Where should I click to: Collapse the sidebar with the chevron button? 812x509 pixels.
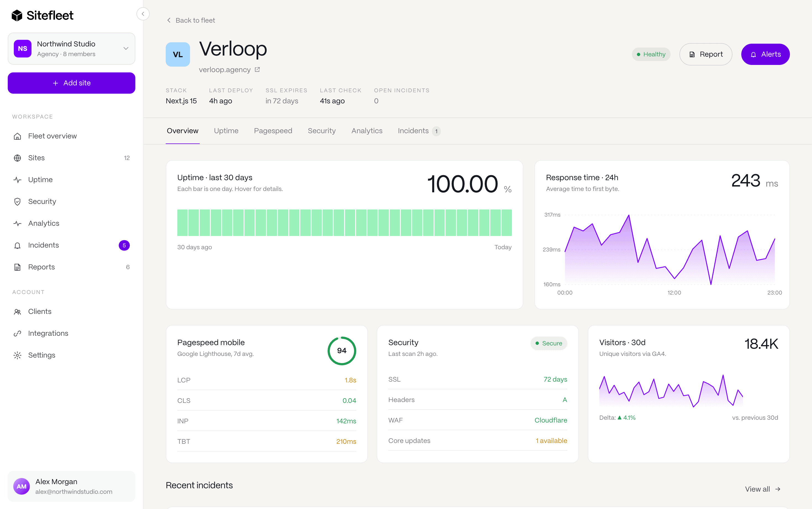(x=143, y=14)
